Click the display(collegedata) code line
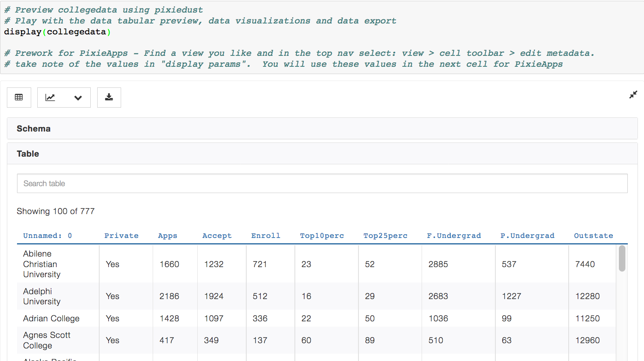Screen dimensions: 644x361 tap(58, 32)
